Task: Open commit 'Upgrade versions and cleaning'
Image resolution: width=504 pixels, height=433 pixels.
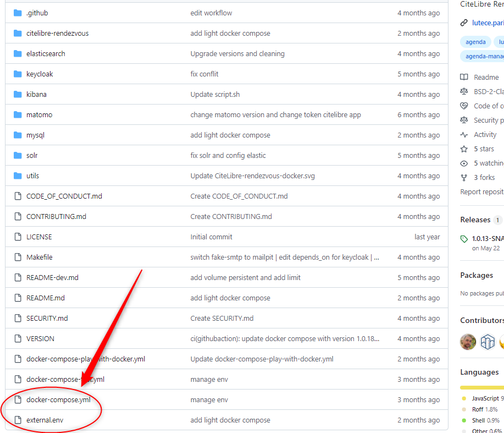Action: coord(237,53)
